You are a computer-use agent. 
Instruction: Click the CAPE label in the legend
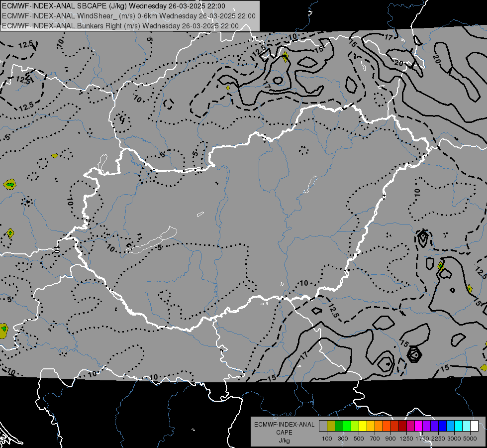coord(284,433)
